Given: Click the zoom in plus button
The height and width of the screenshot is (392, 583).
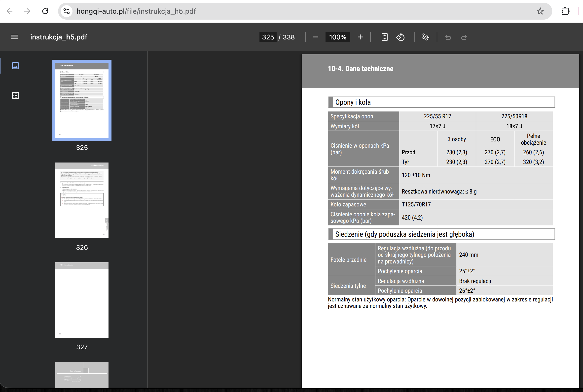Looking at the screenshot, I should (x=360, y=37).
